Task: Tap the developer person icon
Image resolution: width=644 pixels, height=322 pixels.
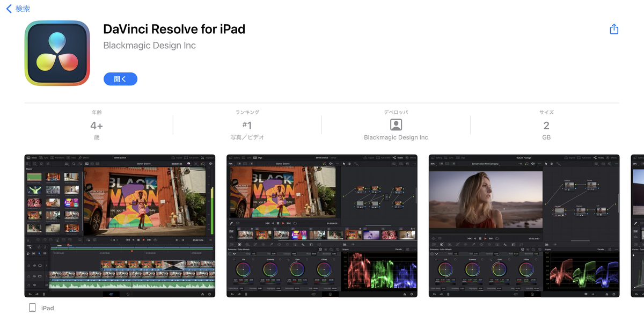Action: pos(396,125)
